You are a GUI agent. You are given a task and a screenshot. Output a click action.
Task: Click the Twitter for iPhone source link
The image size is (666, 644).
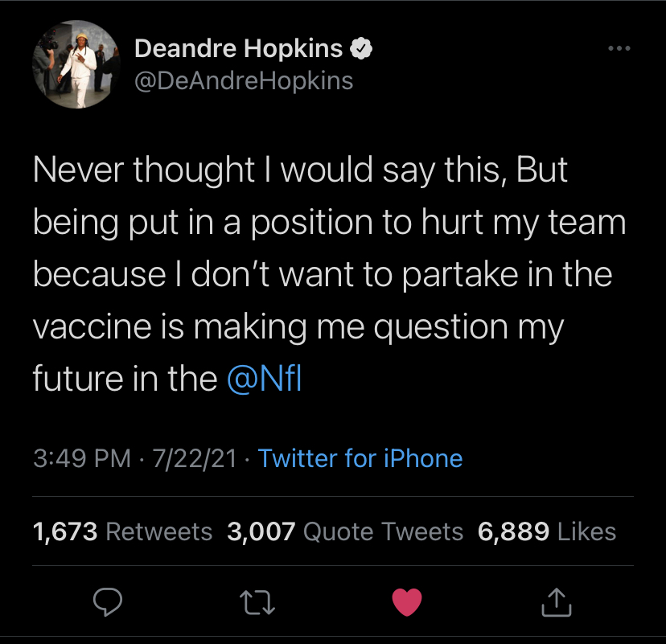pos(360,458)
